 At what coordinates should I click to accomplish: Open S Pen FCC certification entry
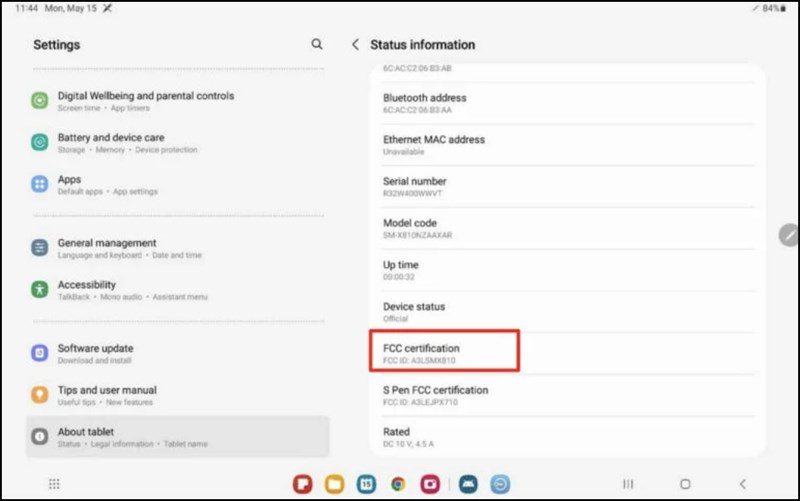[567, 395]
